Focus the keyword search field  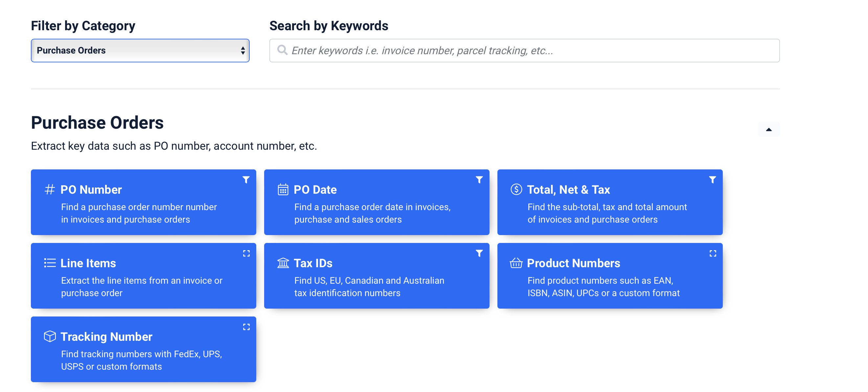point(524,51)
